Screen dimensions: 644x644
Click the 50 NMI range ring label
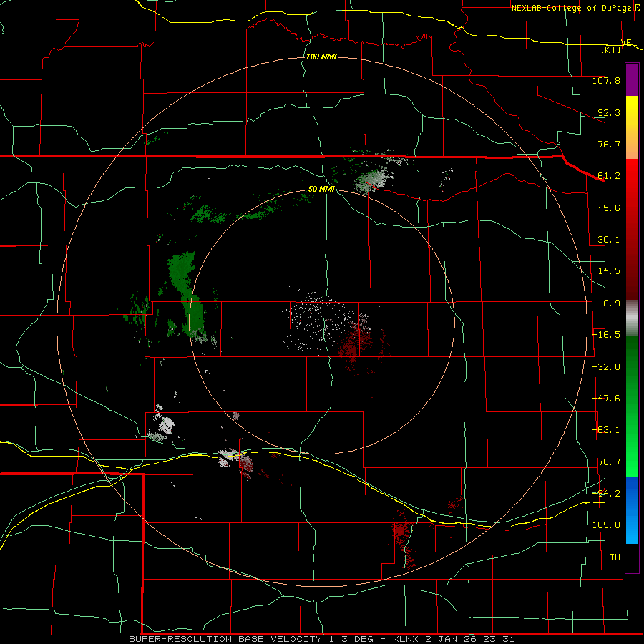point(321,190)
